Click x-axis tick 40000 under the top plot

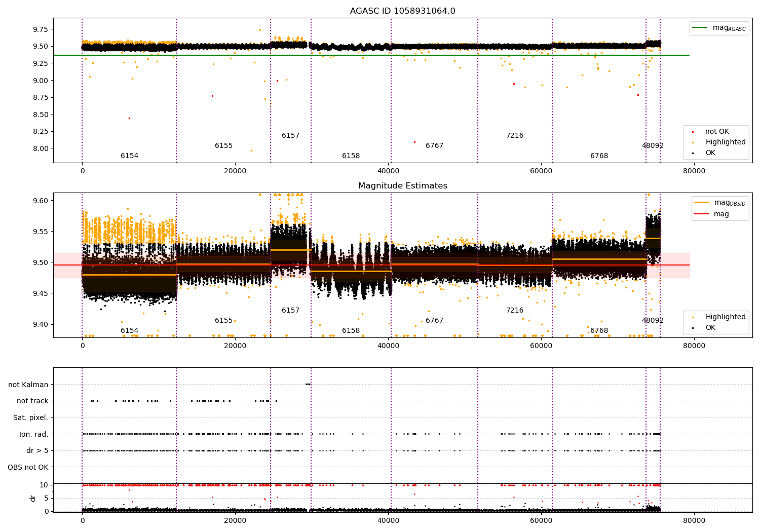388,171
